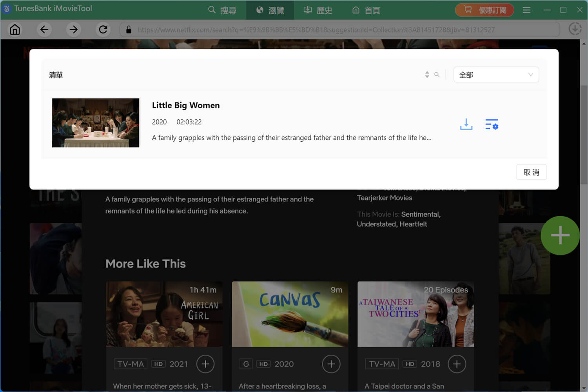This screenshot has height=392, width=588.
Task: Click the download icon for Little Big Women
Action: [x=466, y=124]
